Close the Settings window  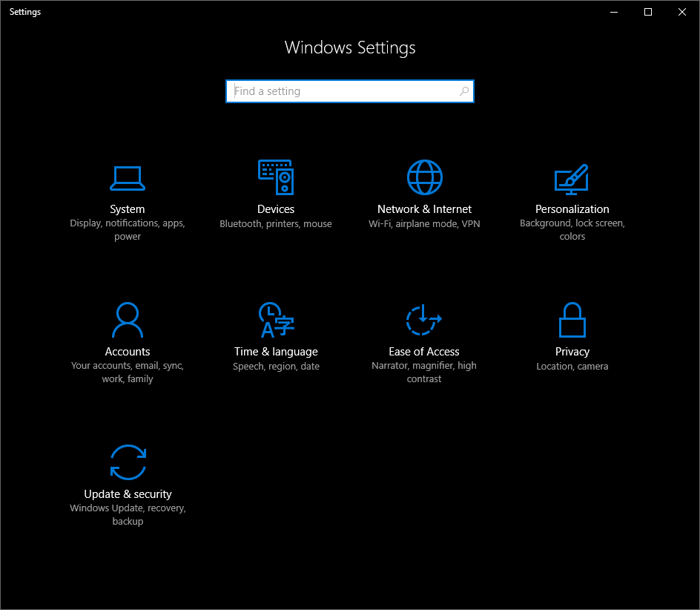click(682, 12)
